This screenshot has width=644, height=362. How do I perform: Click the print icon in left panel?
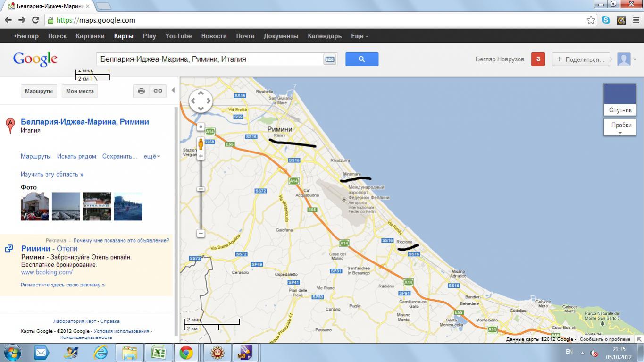[141, 91]
